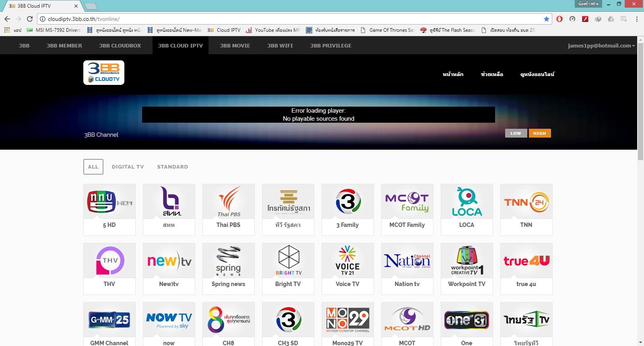Open the Opera extension icon

559,19
